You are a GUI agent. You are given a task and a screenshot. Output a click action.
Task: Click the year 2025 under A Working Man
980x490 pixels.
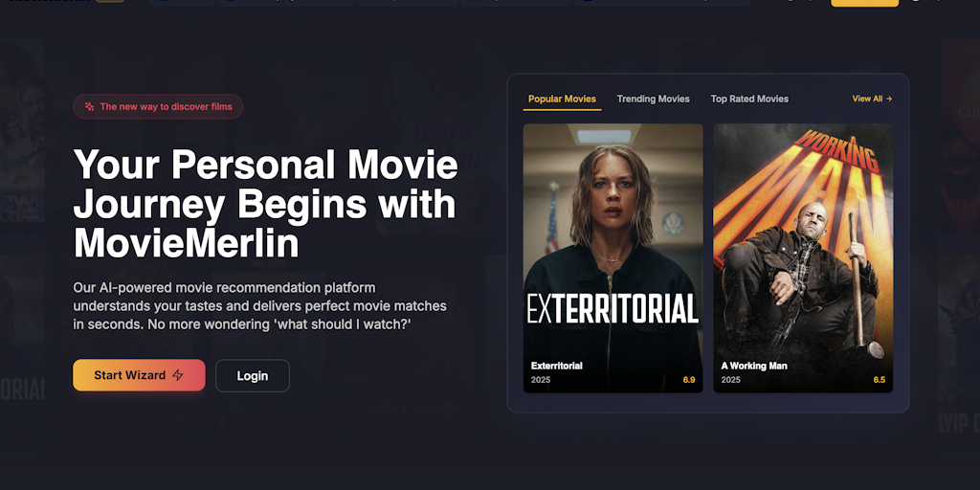730,380
